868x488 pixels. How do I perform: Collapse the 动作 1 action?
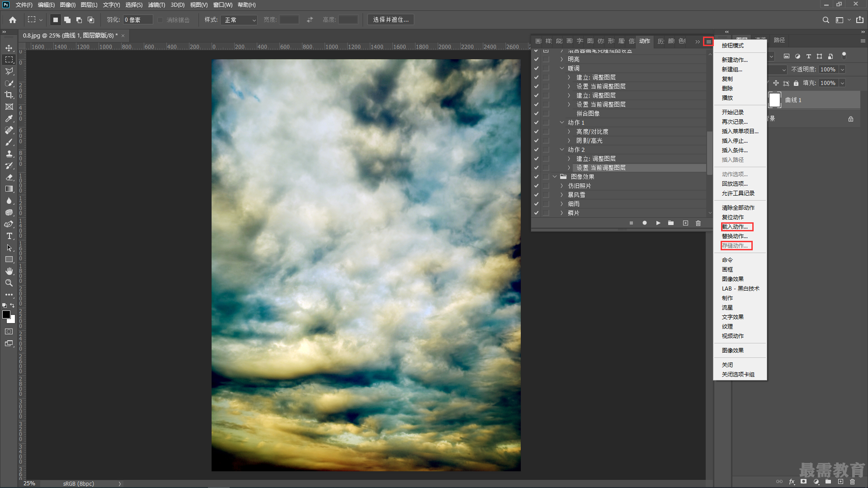pos(562,122)
